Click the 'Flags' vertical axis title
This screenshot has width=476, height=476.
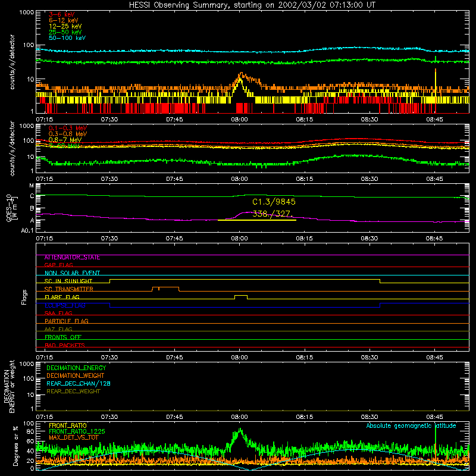[x=24, y=297]
